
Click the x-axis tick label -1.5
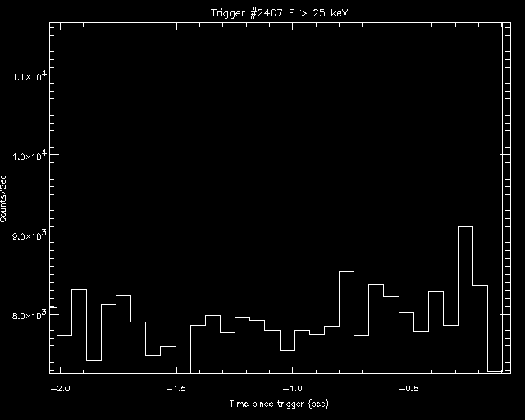tap(176, 389)
